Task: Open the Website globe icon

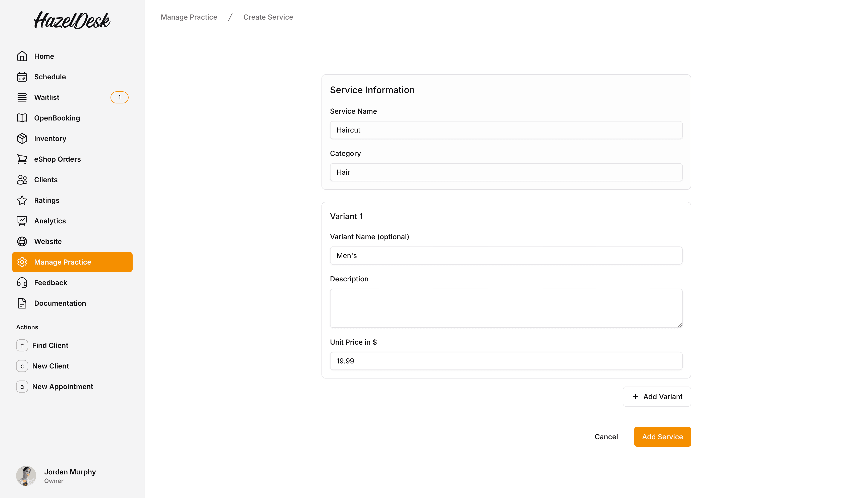Action: pyautogui.click(x=22, y=241)
